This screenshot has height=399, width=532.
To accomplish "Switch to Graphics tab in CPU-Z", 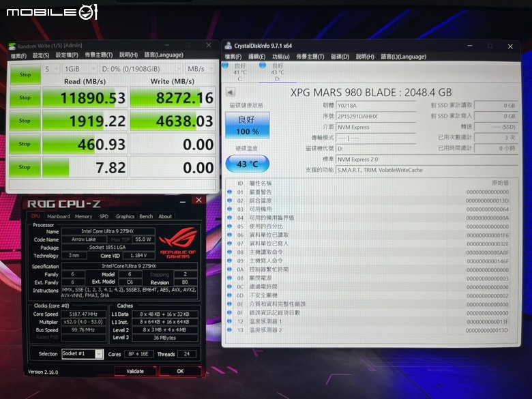I will click(125, 216).
